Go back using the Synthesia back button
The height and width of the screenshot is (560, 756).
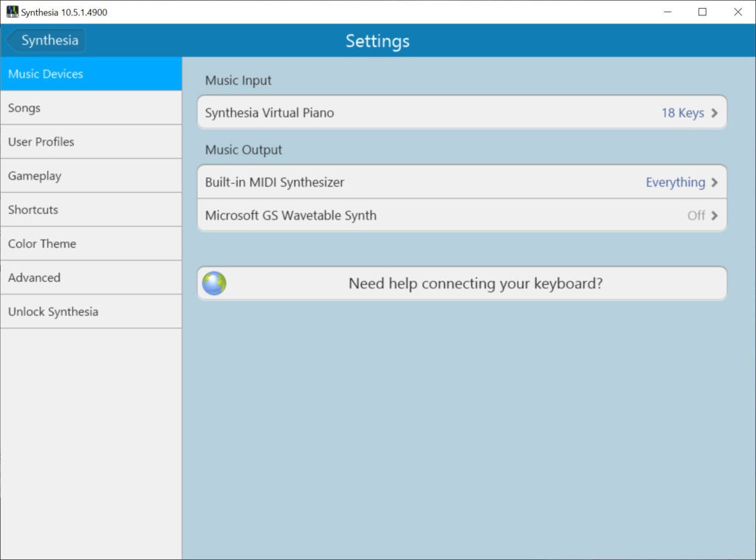click(47, 40)
